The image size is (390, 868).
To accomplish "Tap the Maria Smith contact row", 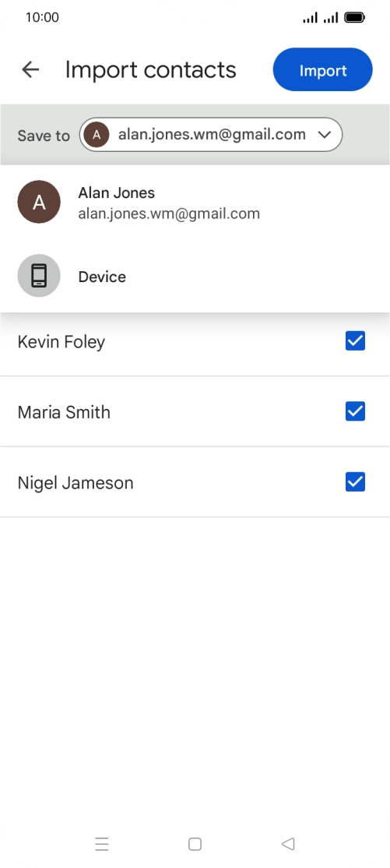I will pyautogui.click(x=195, y=411).
